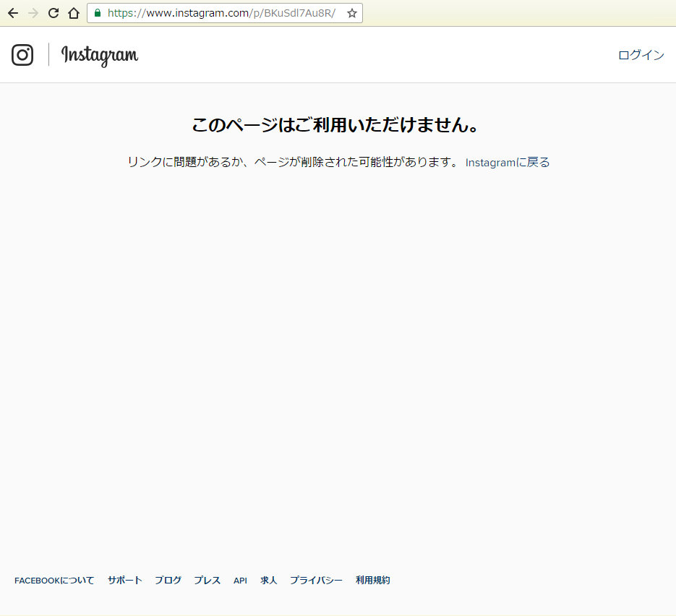Open the サポート footer link
The width and height of the screenshot is (676, 616).
125,581
